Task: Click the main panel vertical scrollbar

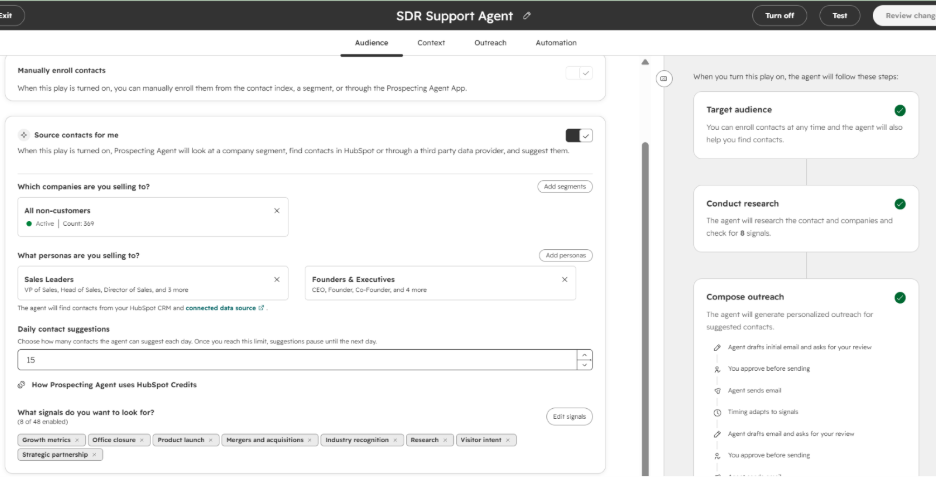Action: coord(645,307)
